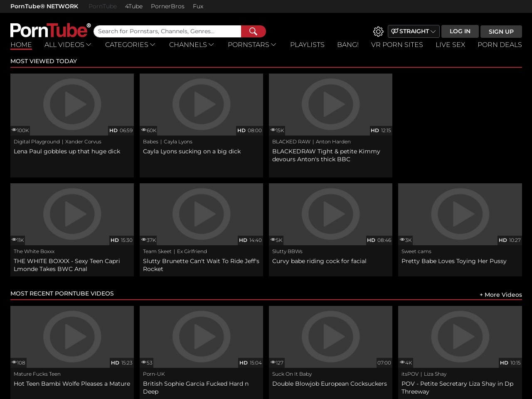Image resolution: width=532 pixels, height=399 pixels.
Task: Open the Straight orientation dropdown
Action: (x=414, y=32)
